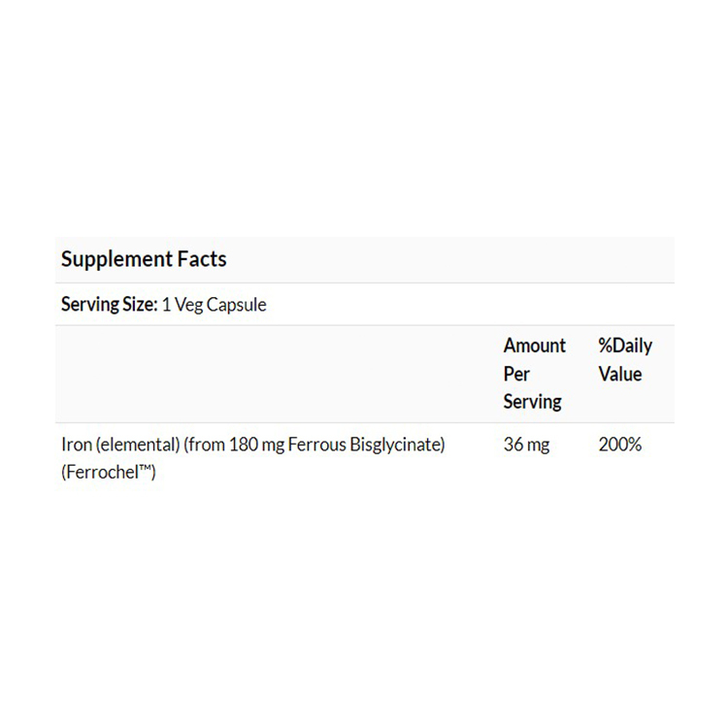Click the Supplement Facts heading
The height and width of the screenshot is (728, 728).
144,259
